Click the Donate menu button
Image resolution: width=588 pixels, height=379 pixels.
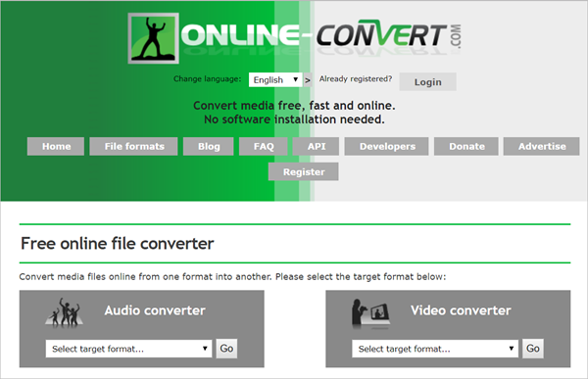point(466,146)
